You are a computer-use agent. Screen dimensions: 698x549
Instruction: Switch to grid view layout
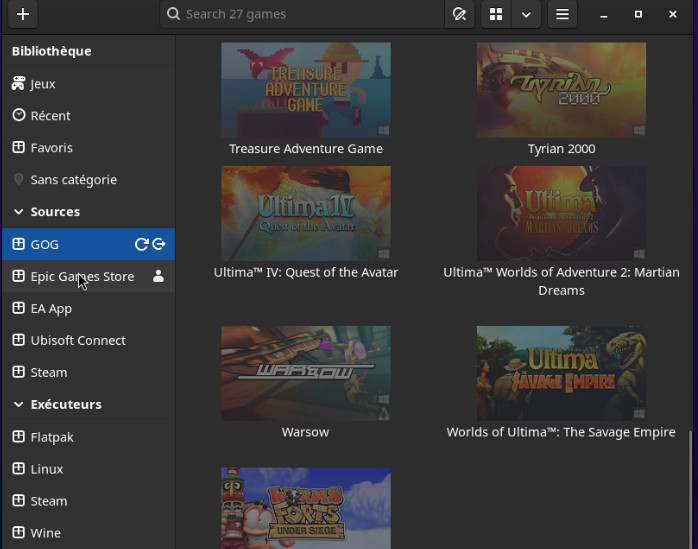click(x=494, y=14)
